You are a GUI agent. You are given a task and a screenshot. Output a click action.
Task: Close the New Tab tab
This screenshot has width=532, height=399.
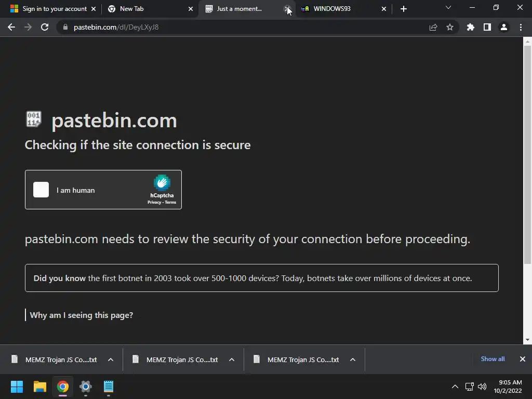click(x=191, y=9)
